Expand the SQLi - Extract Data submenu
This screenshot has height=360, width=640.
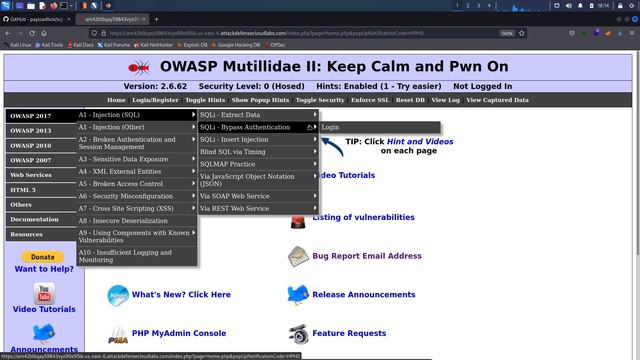coord(258,115)
